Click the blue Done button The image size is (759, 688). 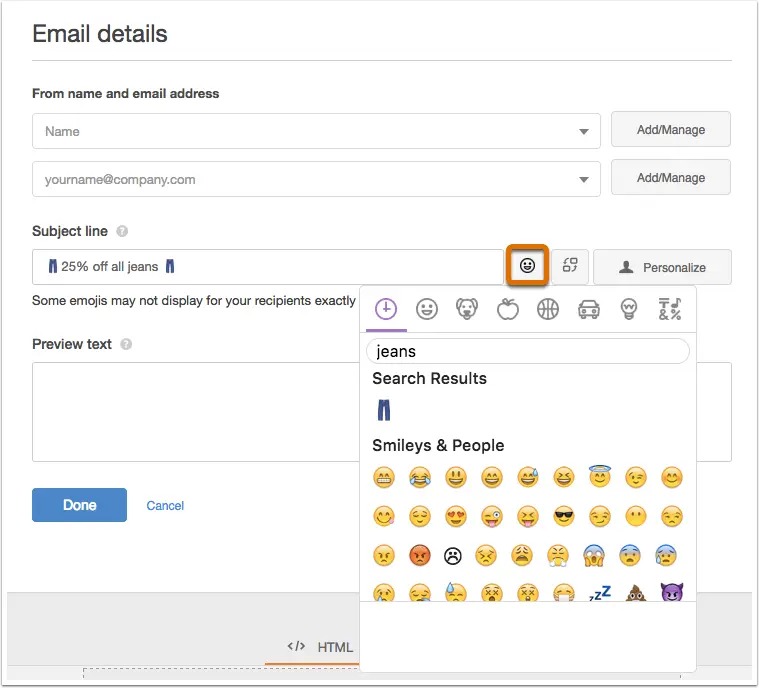click(x=79, y=505)
